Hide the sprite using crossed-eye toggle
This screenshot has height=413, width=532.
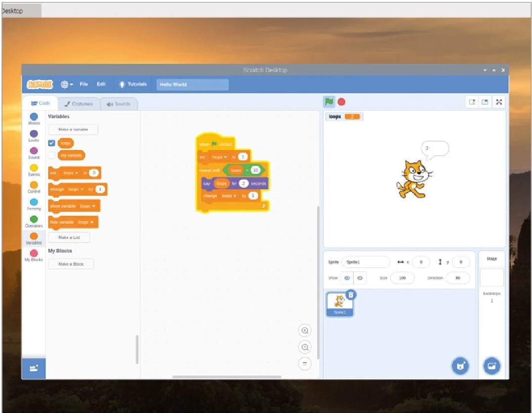(x=360, y=278)
